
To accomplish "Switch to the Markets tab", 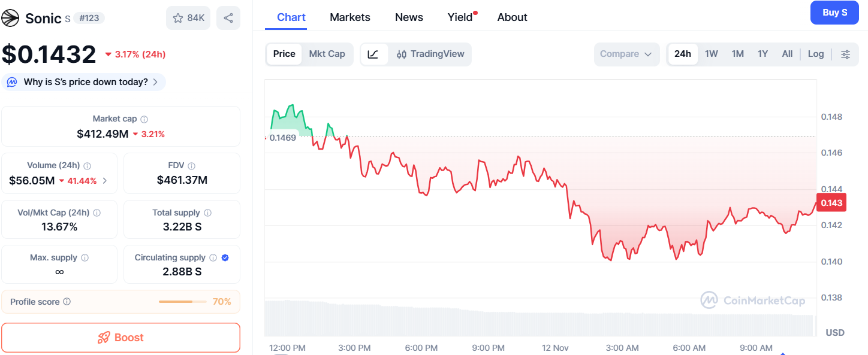I will 350,17.
